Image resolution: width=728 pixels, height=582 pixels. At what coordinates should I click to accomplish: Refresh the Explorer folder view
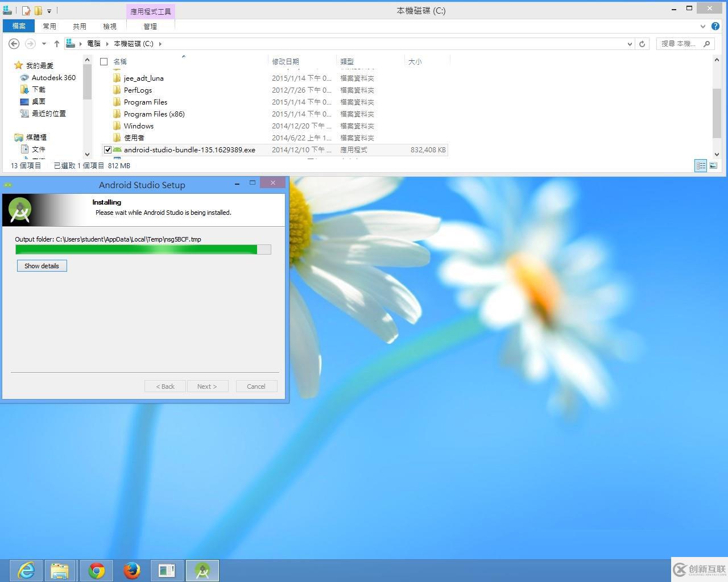[642, 44]
